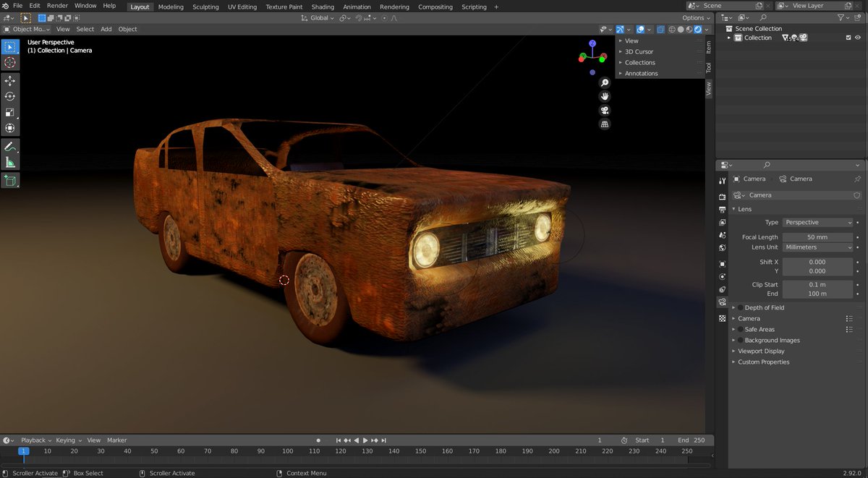This screenshot has height=478, width=868.
Task: Expand the Viewport Display panel
Action: [760, 351]
